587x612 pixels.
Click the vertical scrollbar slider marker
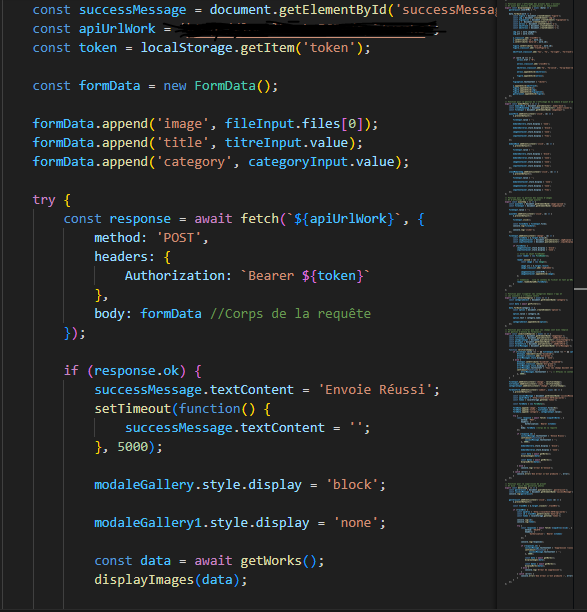click(580, 289)
